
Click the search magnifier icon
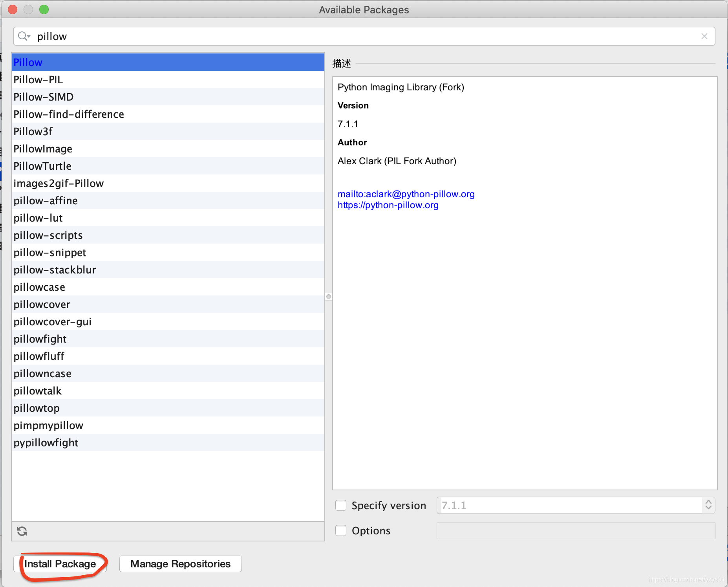click(x=24, y=36)
